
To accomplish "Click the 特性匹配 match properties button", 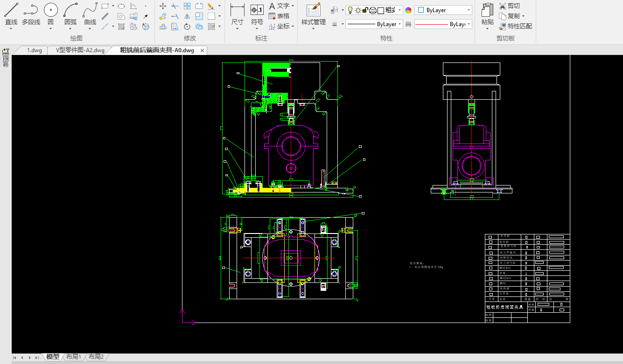I will (515, 26).
